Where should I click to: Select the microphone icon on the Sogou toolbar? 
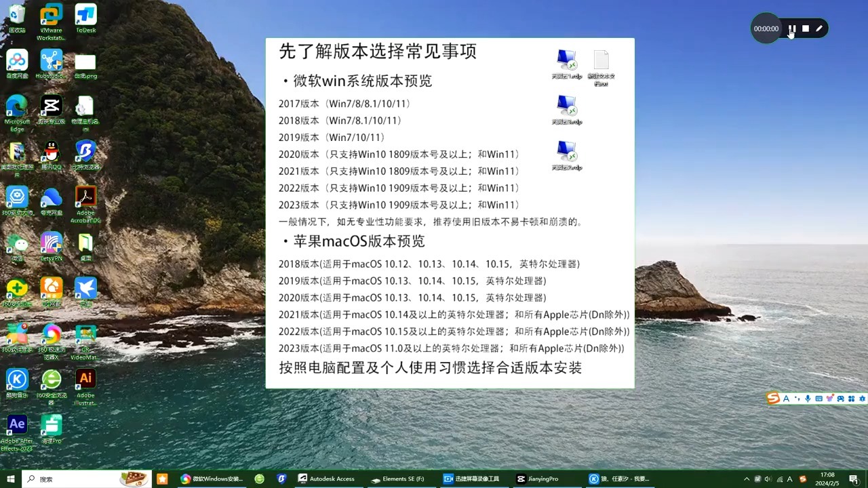point(808,399)
